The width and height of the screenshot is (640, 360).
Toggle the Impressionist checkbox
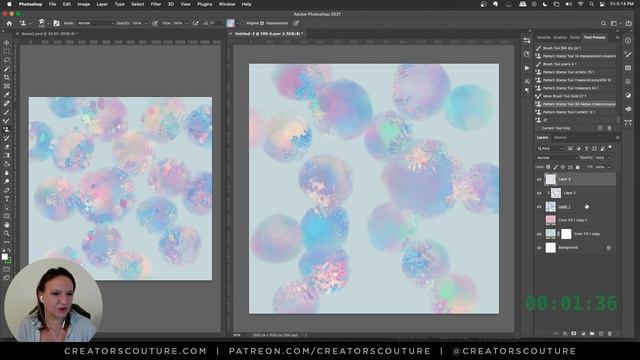(262, 23)
